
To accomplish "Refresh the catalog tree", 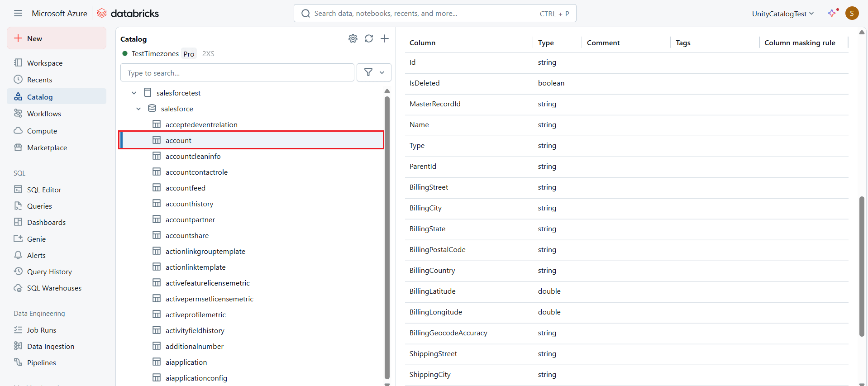I will click(x=369, y=39).
